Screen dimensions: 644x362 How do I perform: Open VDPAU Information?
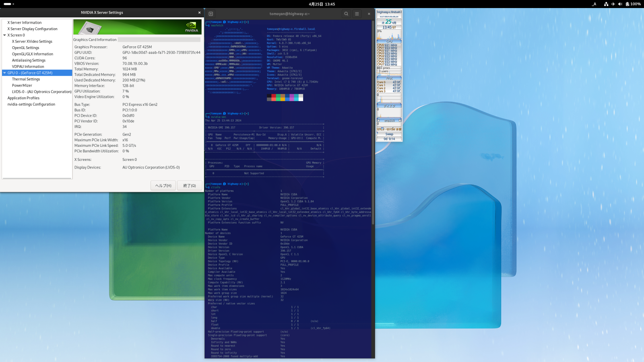[28, 67]
